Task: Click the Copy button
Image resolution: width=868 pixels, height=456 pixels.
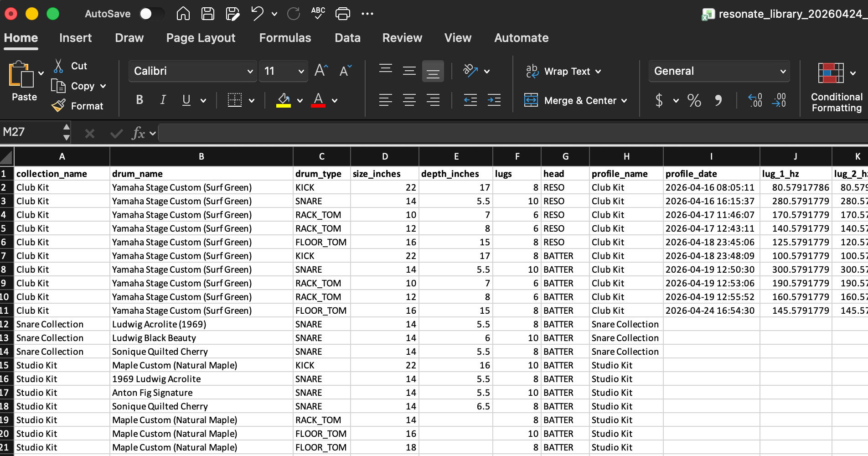Action: point(73,86)
